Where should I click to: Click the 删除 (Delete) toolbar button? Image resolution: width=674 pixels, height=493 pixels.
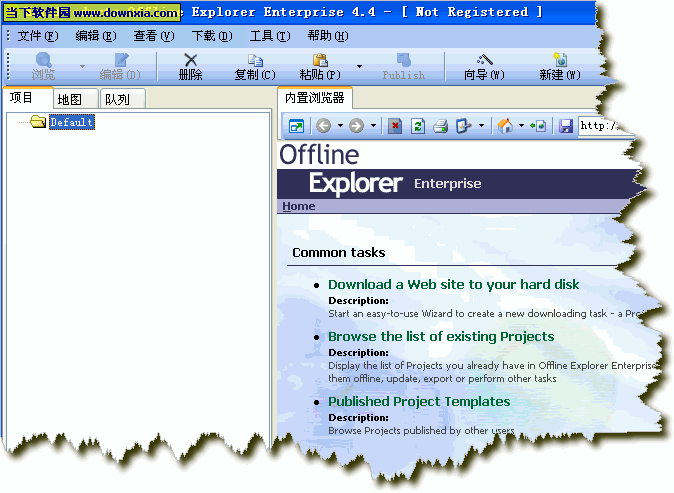click(190, 67)
